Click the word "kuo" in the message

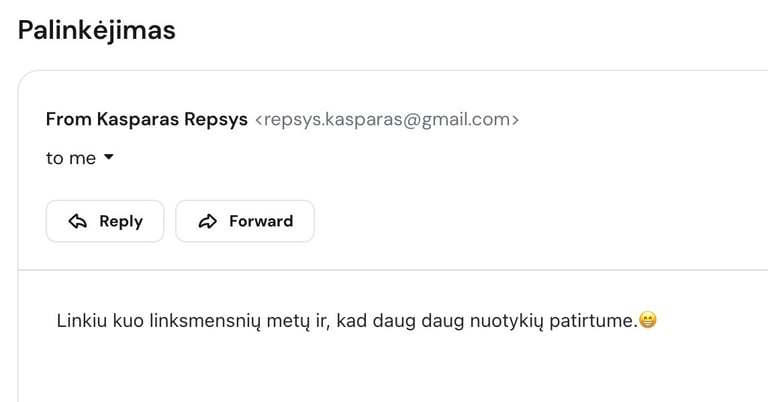127,321
